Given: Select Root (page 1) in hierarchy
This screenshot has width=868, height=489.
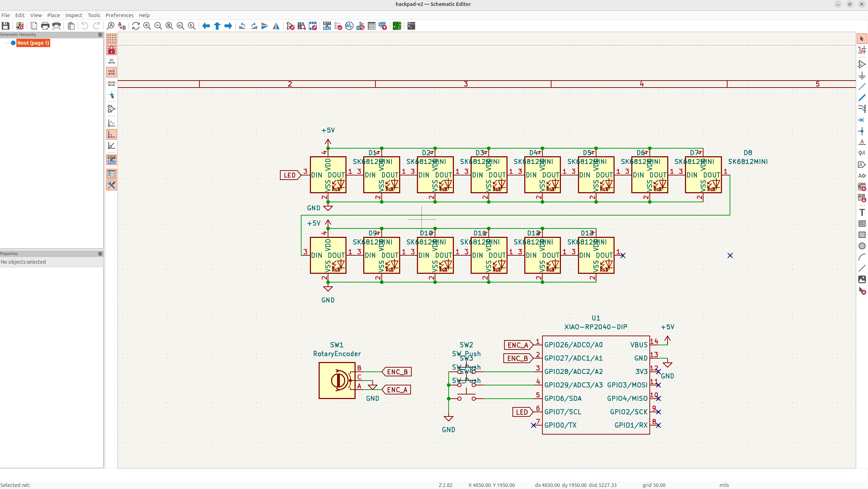Looking at the screenshot, I should tap(33, 43).
